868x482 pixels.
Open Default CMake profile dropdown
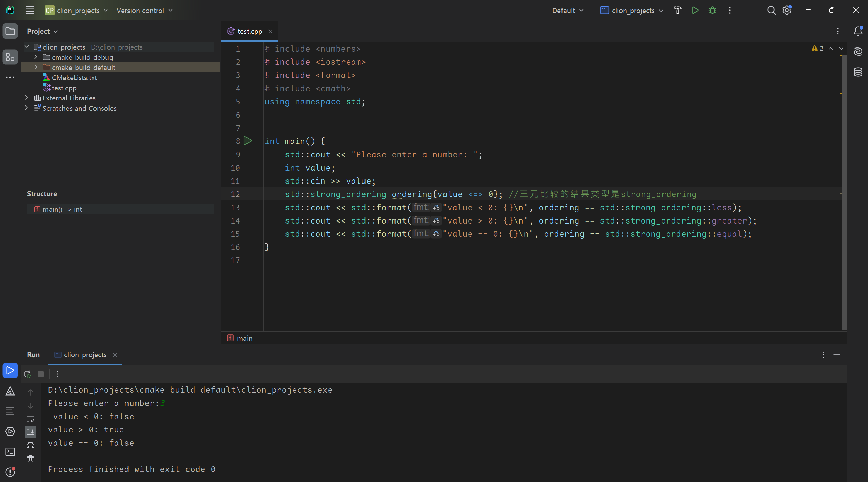[x=568, y=11]
